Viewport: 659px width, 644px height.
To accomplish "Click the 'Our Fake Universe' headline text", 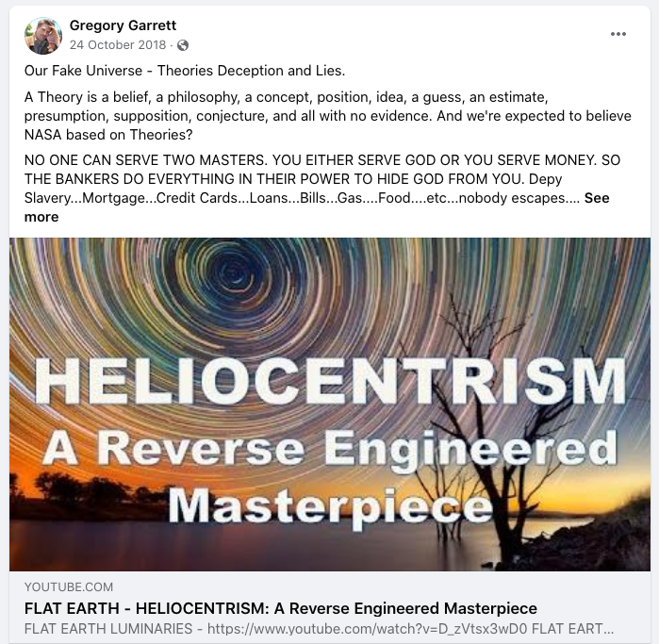I will pyautogui.click(x=185, y=71).
